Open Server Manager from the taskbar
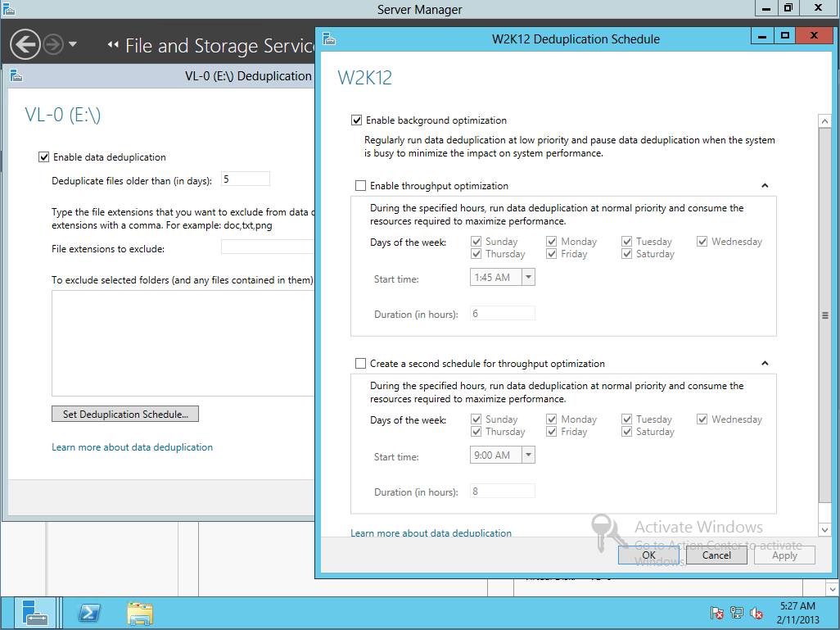The image size is (840, 630). [x=35, y=613]
